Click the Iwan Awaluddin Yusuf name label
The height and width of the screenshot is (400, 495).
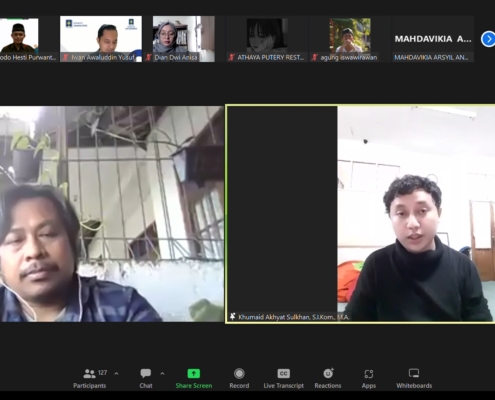pos(103,57)
